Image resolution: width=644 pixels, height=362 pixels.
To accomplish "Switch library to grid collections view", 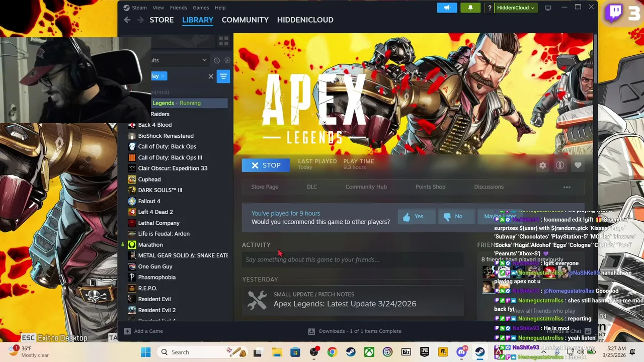I will point(223,41).
